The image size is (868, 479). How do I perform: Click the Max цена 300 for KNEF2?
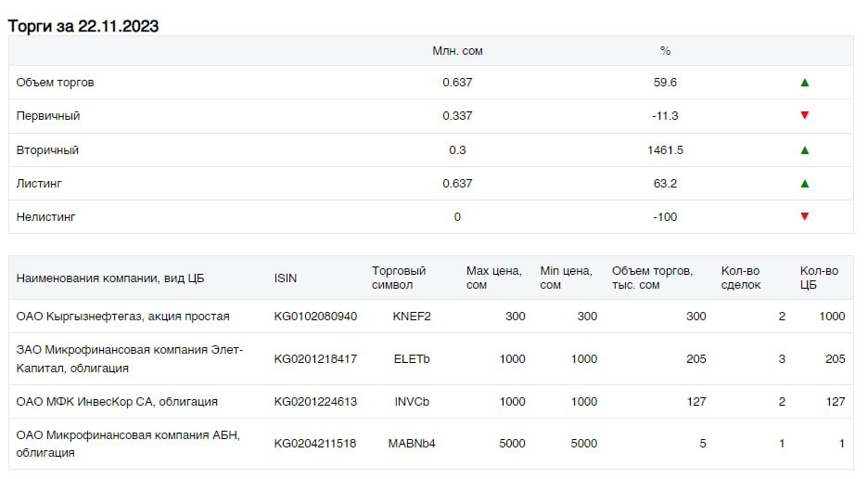(516, 317)
